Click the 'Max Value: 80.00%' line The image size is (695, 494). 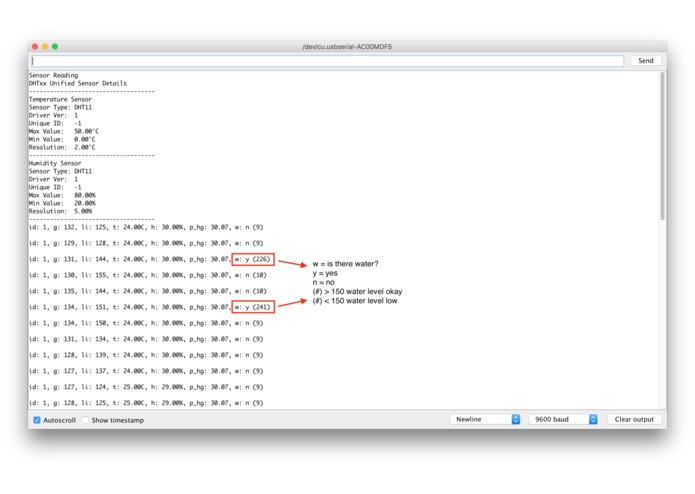coord(62,195)
